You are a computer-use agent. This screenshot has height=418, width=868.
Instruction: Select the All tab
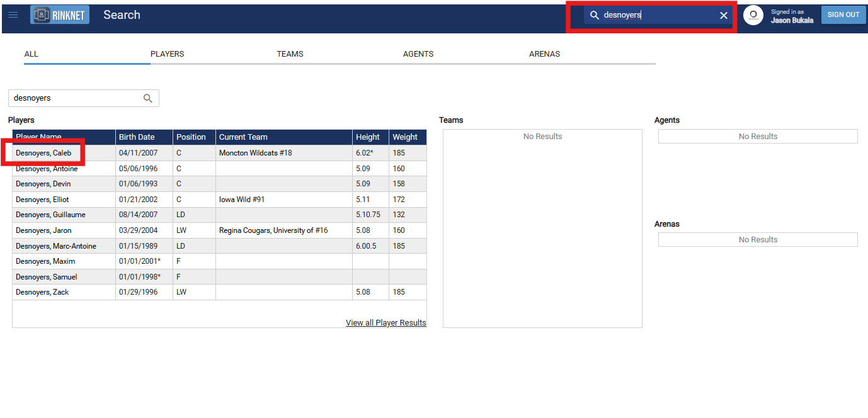31,54
